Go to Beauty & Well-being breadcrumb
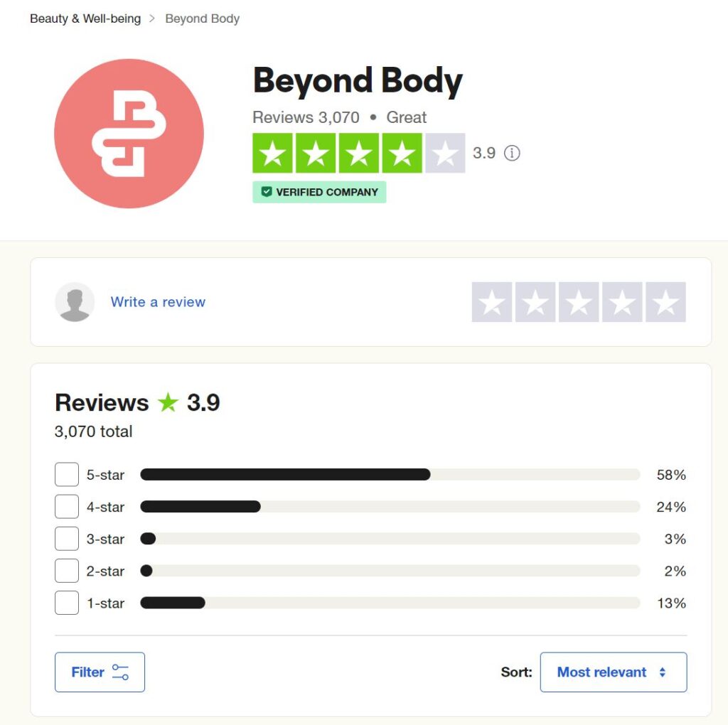 [85, 18]
